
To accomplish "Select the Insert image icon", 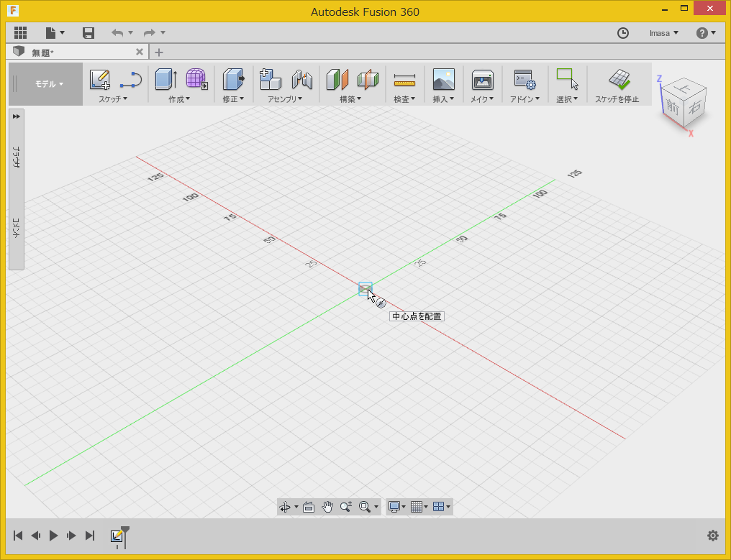I will pos(443,79).
